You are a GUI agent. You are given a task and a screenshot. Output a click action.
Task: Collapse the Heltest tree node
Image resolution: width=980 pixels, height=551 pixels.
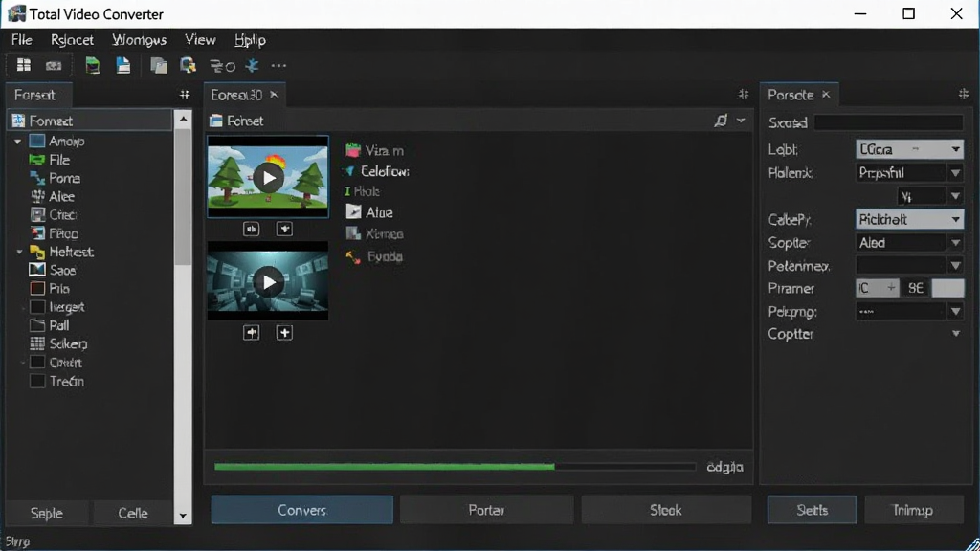(19, 253)
